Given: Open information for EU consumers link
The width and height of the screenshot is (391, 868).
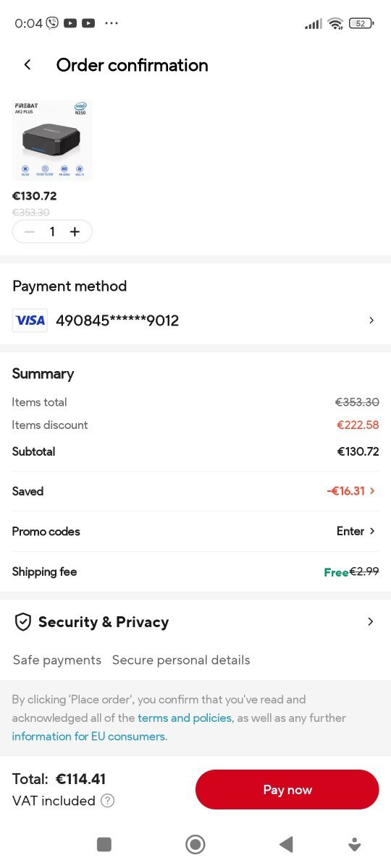Looking at the screenshot, I should click(x=88, y=736).
